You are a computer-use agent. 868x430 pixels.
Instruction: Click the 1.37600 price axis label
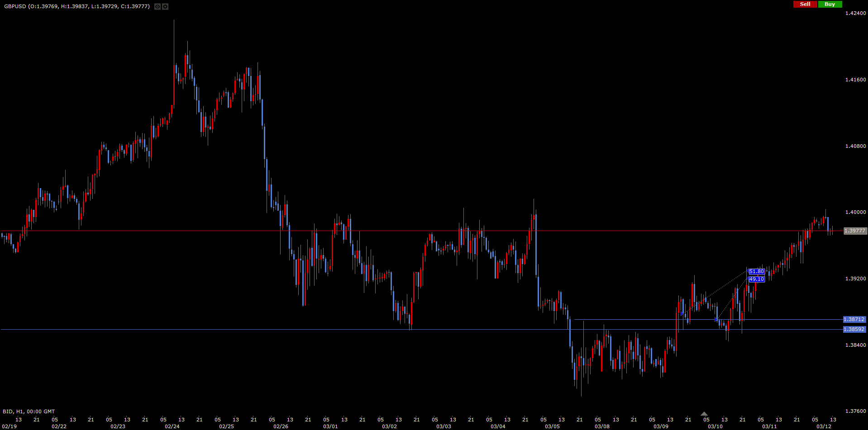click(x=855, y=411)
